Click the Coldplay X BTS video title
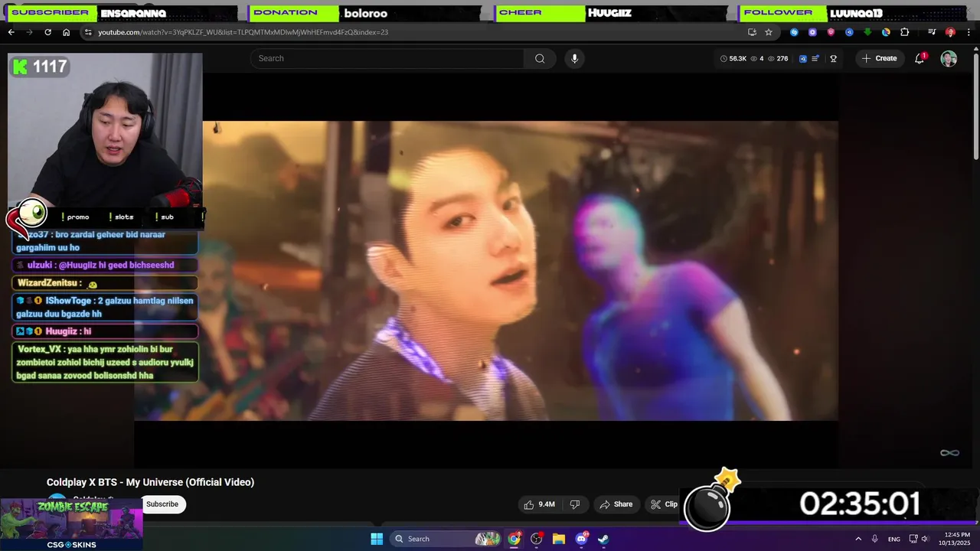The height and width of the screenshot is (551, 980). tap(150, 482)
